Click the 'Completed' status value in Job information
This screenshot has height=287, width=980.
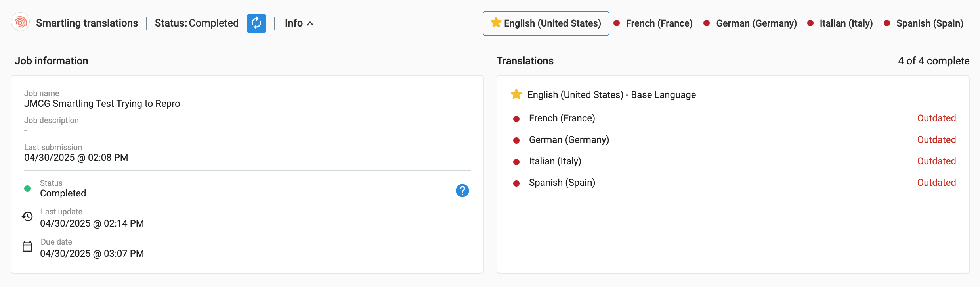pos(63,193)
